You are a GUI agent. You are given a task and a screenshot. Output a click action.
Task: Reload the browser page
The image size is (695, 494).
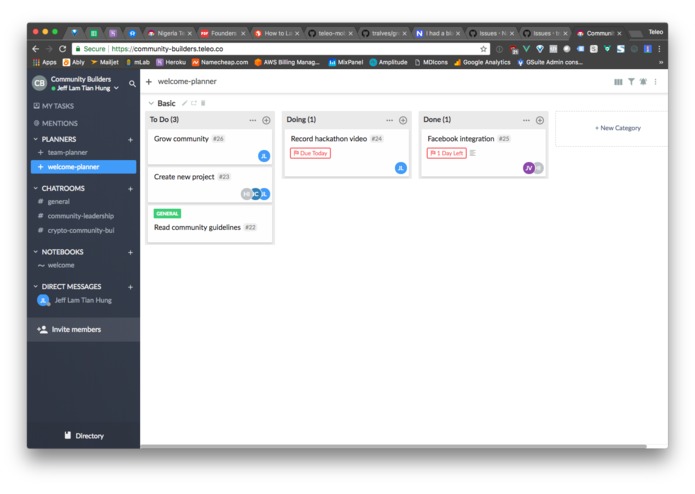click(x=62, y=49)
